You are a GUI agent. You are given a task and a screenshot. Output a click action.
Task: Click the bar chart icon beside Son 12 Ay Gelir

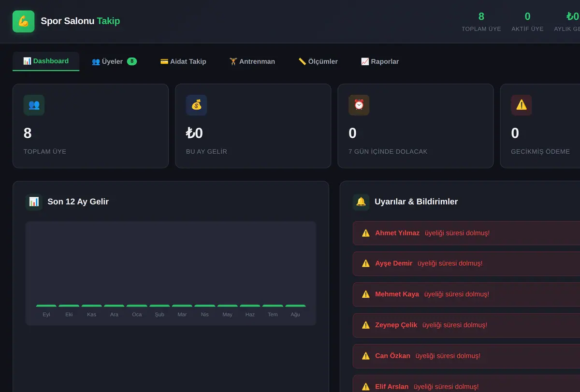pyautogui.click(x=34, y=202)
